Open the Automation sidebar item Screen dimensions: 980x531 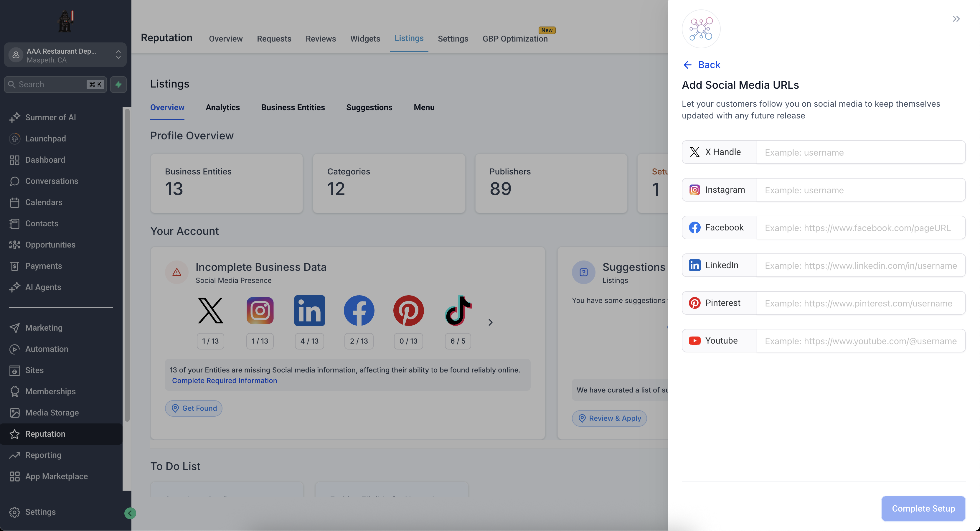[47, 349]
